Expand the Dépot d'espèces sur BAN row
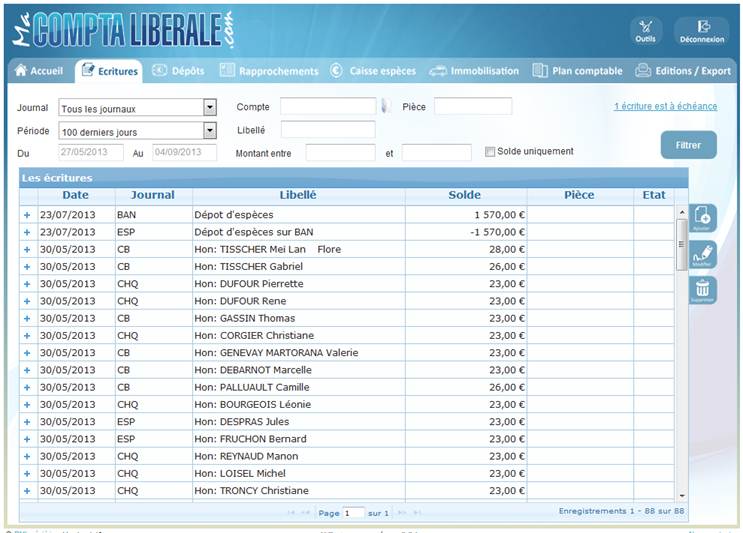743x533 pixels. pos(27,232)
